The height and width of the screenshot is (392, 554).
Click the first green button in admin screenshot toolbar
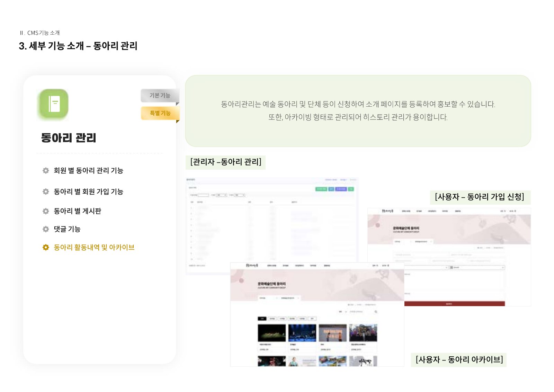point(321,189)
